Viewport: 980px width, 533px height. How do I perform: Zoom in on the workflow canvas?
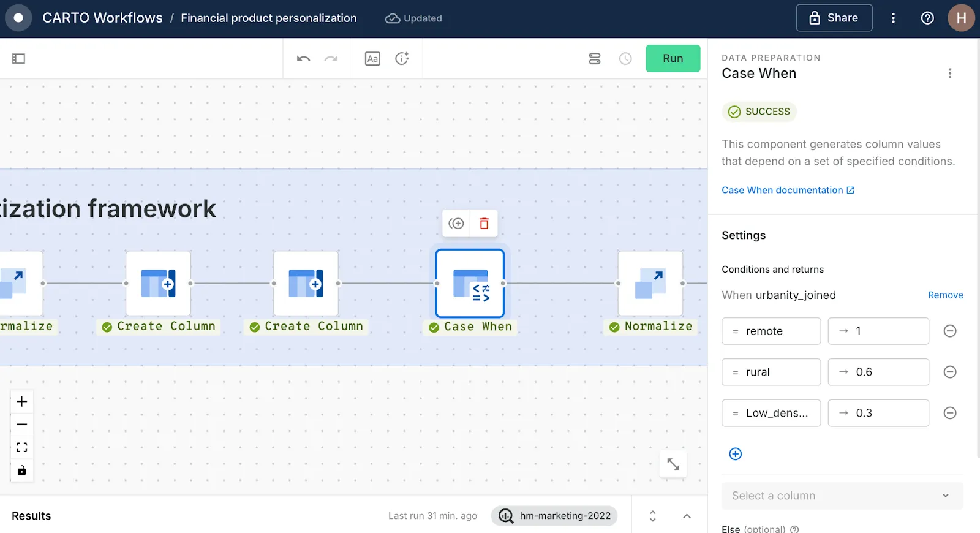click(x=22, y=402)
